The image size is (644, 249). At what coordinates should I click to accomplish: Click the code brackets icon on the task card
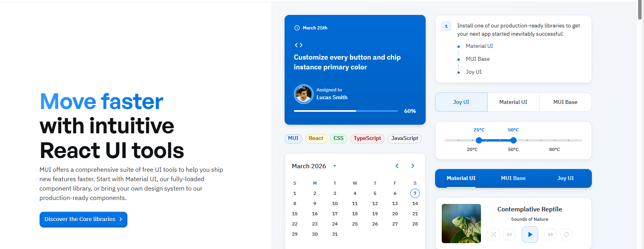coord(298,45)
